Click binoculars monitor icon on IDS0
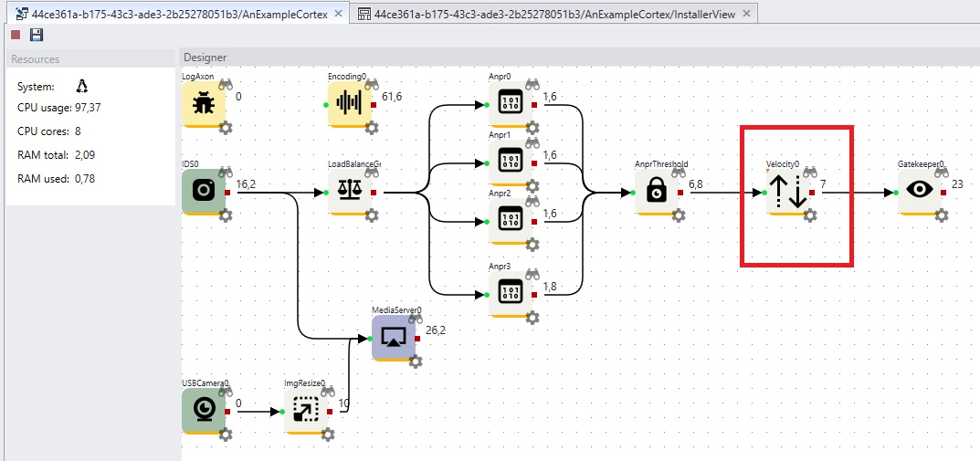This screenshot has height=461, width=980. (226, 171)
